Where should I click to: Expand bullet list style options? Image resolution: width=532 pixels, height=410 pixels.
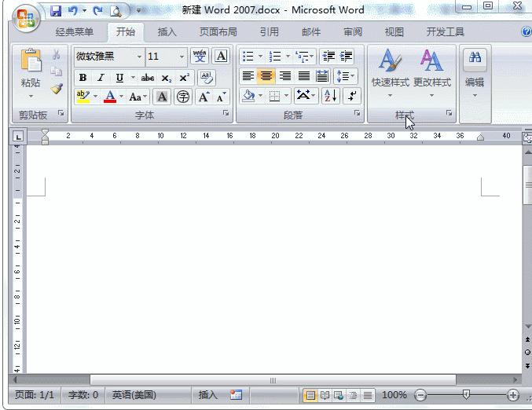260,57
